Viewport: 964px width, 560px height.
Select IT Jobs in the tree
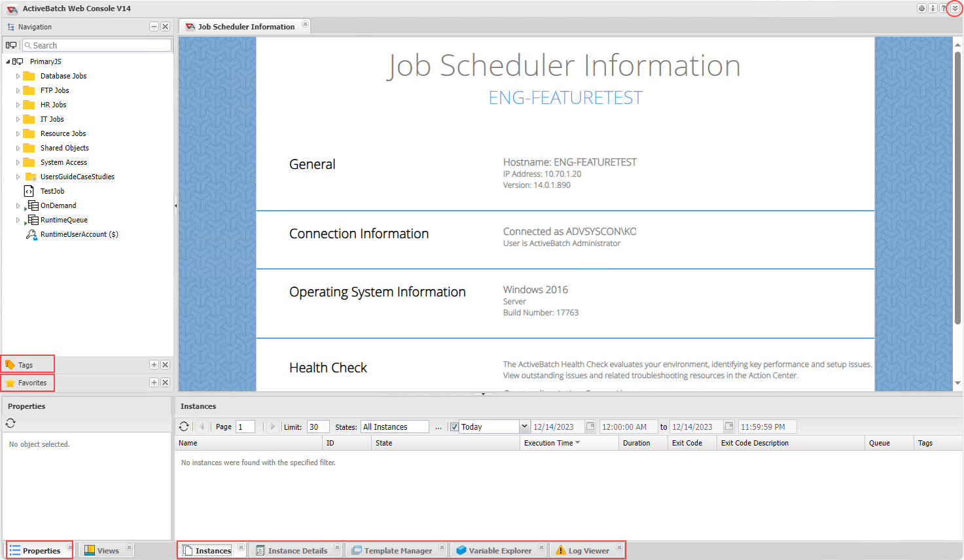click(52, 119)
